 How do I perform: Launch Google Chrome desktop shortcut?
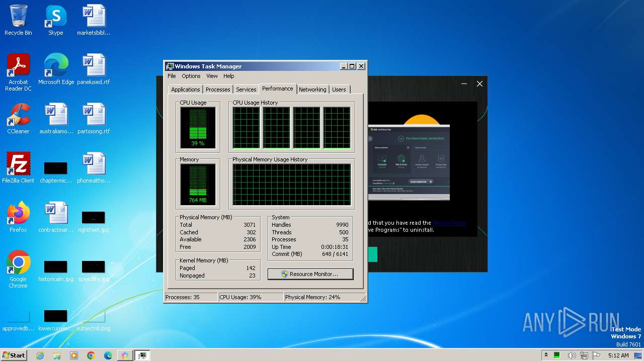pos(18,269)
